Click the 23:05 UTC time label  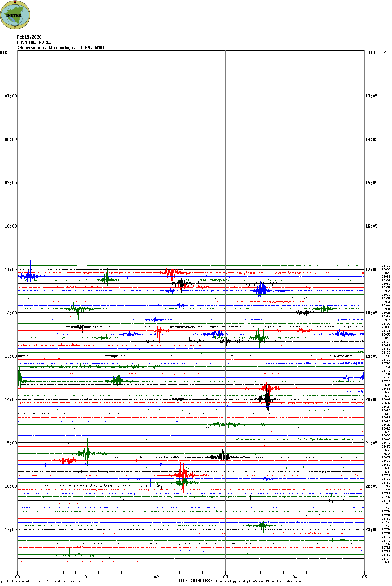pos(371,530)
